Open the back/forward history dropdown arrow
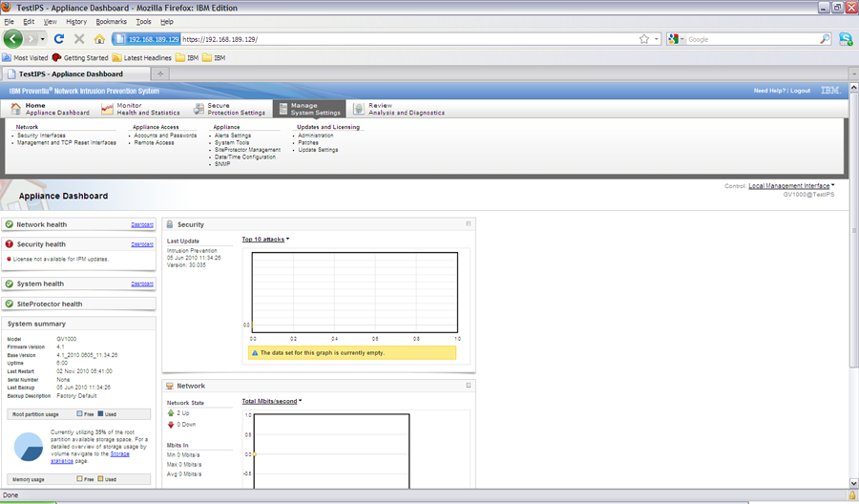Image resolution: width=859 pixels, height=504 pixels. [x=43, y=39]
